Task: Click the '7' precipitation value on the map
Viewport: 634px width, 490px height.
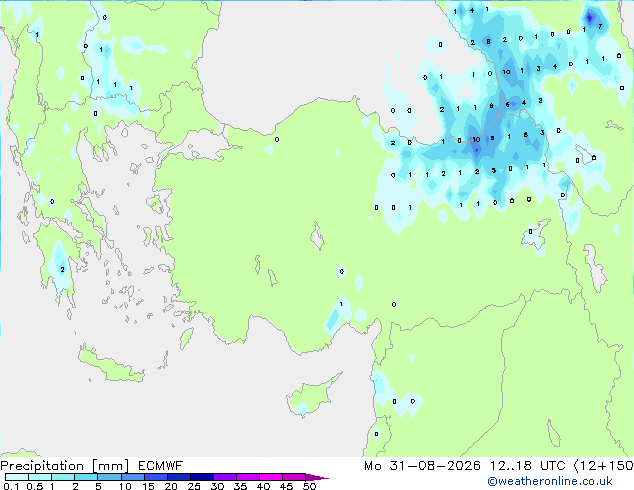Action: click(600, 26)
